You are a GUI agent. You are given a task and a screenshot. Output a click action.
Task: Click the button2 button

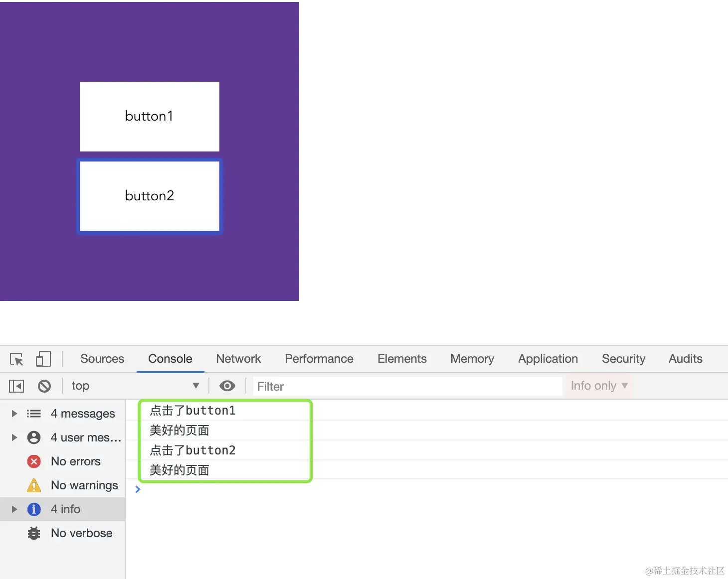[x=150, y=196]
